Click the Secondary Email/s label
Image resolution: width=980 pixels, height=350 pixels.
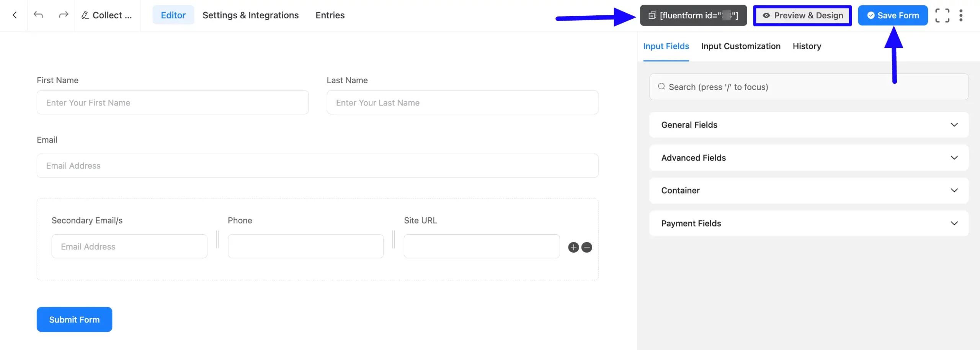[87, 220]
